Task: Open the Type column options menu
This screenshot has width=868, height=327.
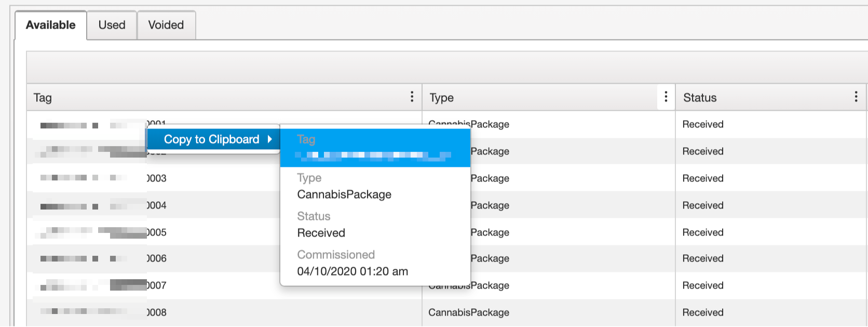Action: click(x=665, y=97)
